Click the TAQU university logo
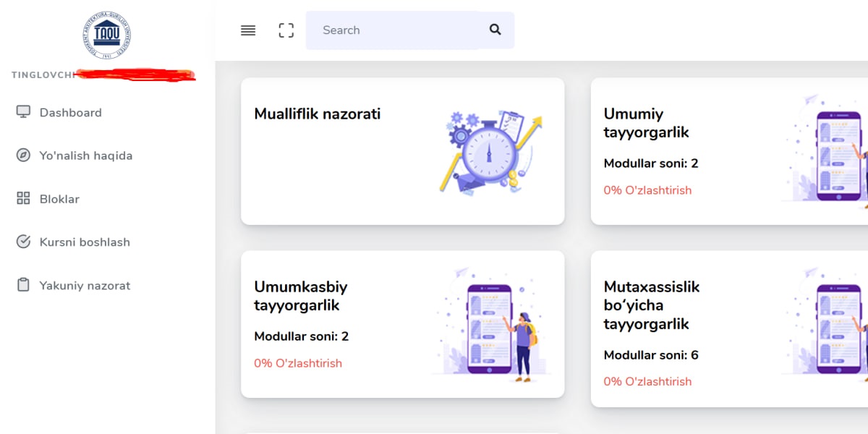 click(x=107, y=35)
